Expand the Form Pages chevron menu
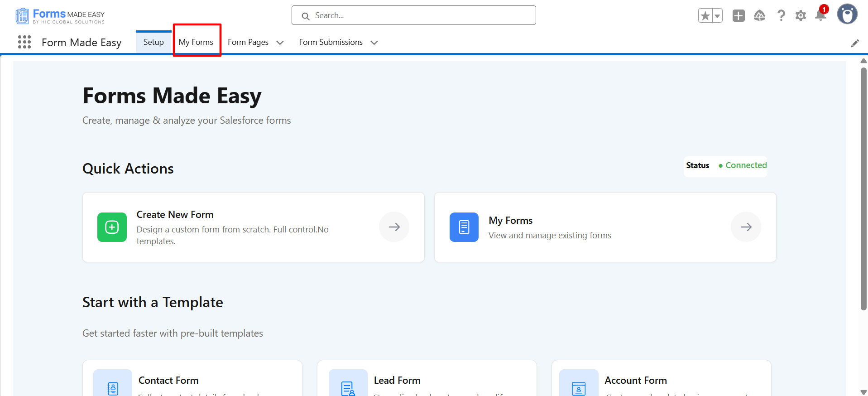 (x=280, y=43)
